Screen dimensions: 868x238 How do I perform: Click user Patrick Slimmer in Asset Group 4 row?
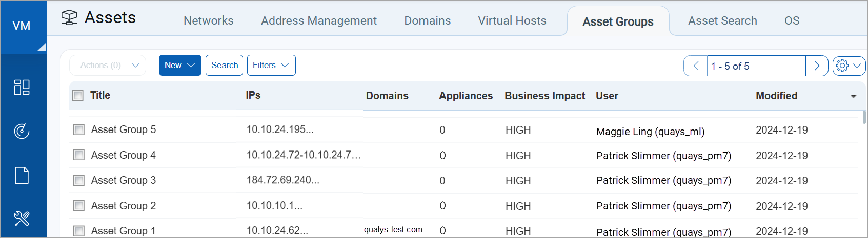664,156
